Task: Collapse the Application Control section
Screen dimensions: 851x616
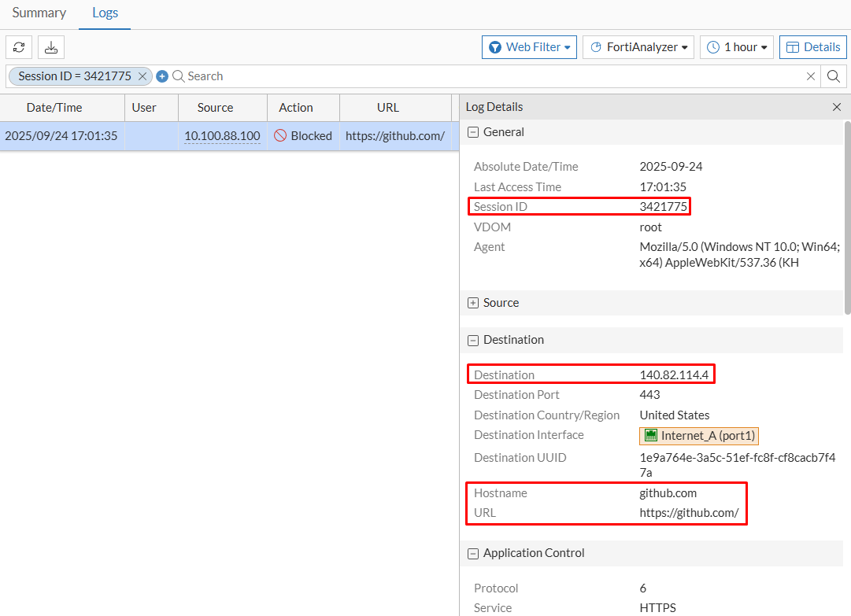Action: click(472, 553)
